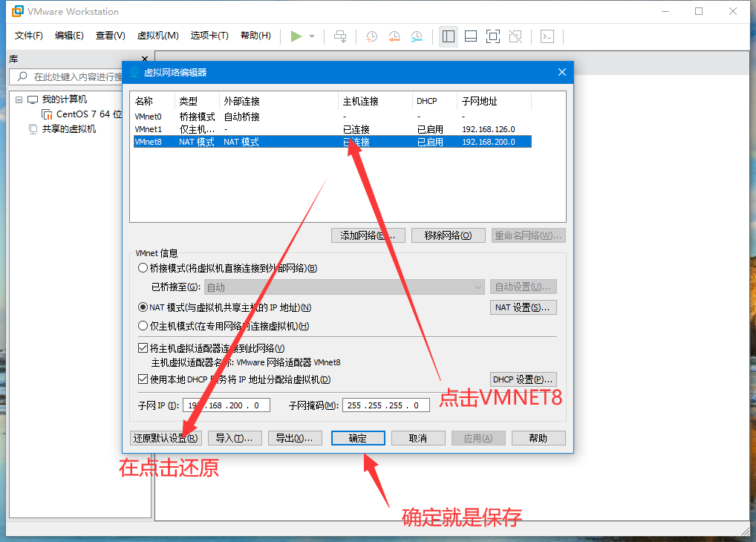The height and width of the screenshot is (542, 756).
Task: Click the NAT 设置 button
Action: pos(523,307)
